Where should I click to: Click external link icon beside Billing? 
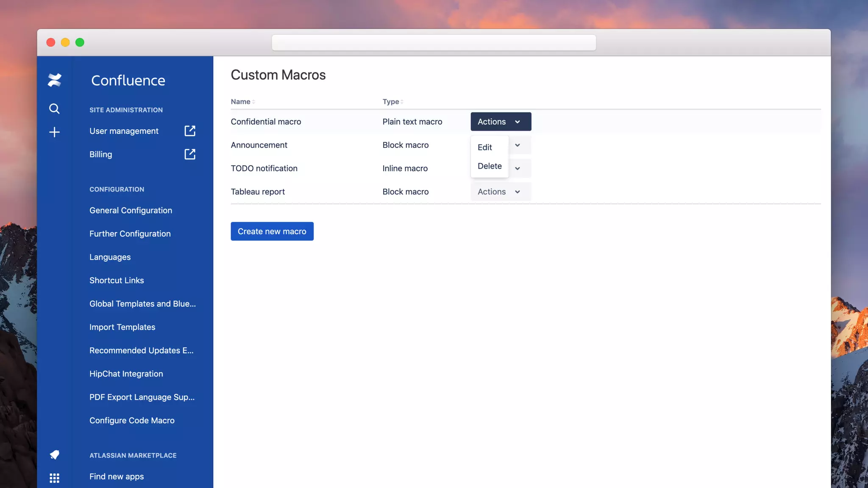point(190,154)
